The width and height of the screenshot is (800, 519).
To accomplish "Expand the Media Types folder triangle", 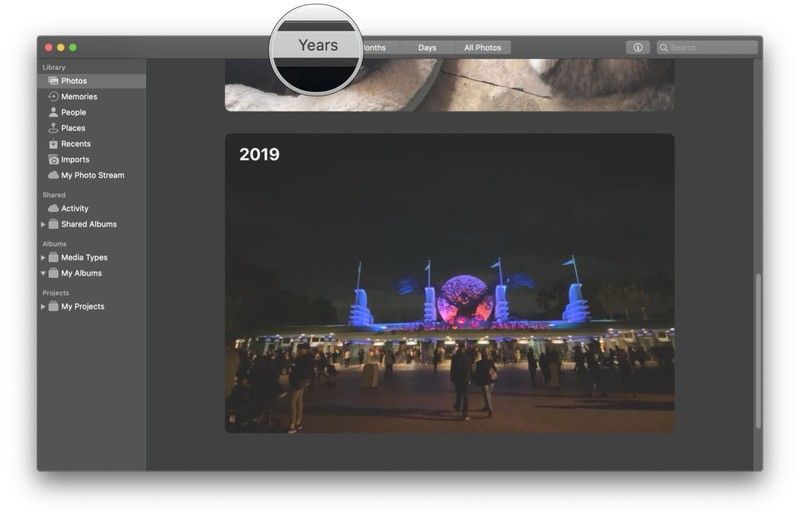I will tap(43, 258).
